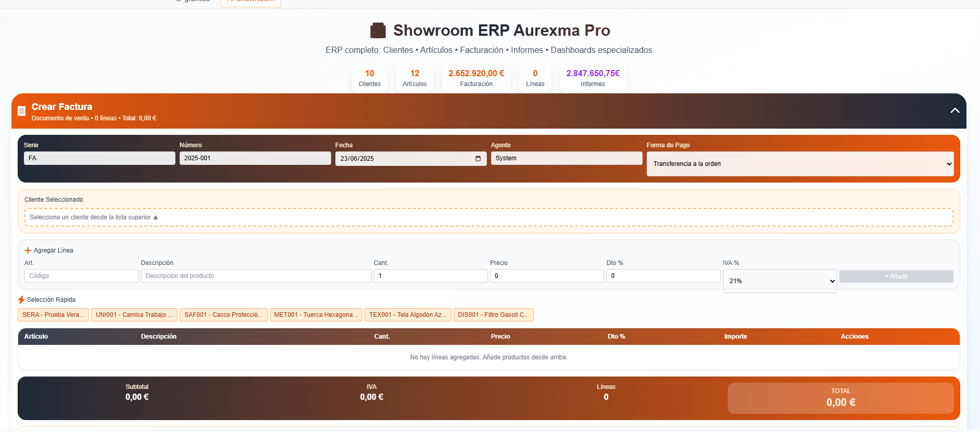Click the lightning icon beside Selección Rápida
Viewport: 980px width, 432px height.
pos(21,300)
